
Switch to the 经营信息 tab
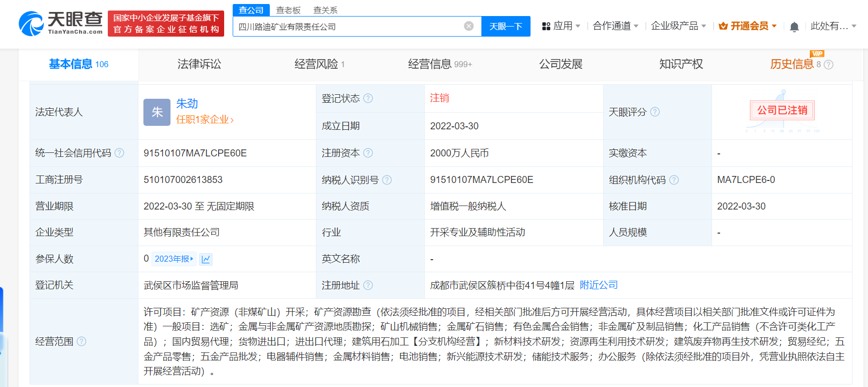440,64
